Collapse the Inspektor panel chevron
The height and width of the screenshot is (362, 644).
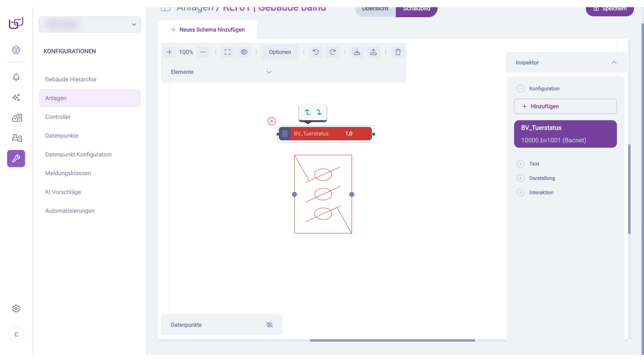(x=614, y=62)
